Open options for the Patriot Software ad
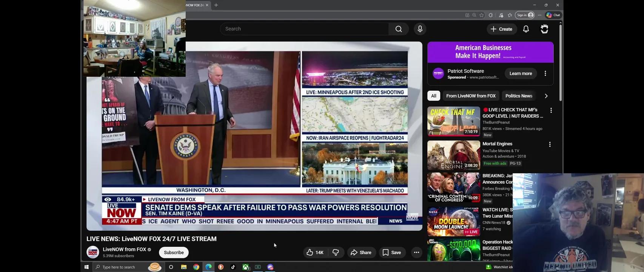Screen dimensions: 644x272 [x=545, y=73]
